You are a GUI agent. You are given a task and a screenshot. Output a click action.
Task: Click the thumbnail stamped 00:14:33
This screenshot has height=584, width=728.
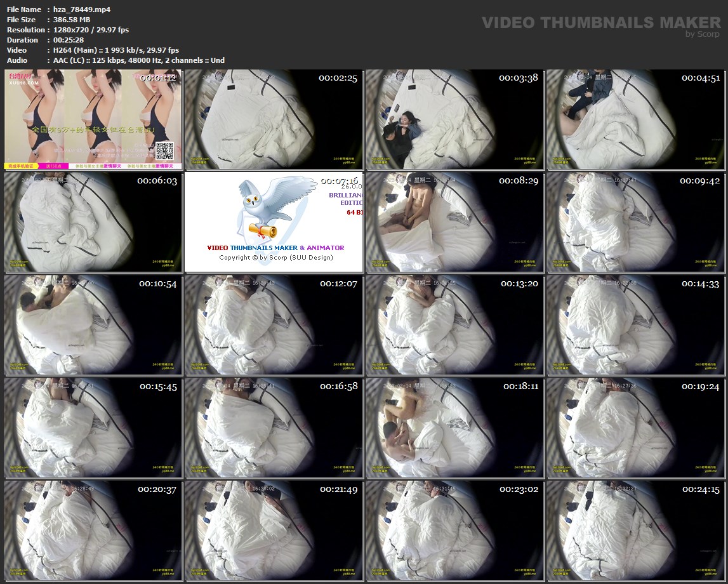(635, 324)
